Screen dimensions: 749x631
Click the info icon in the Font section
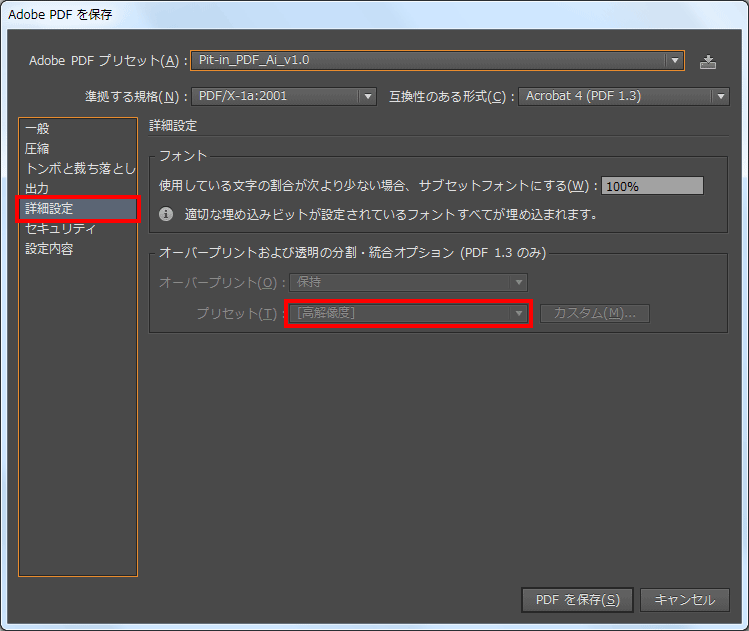point(167,214)
